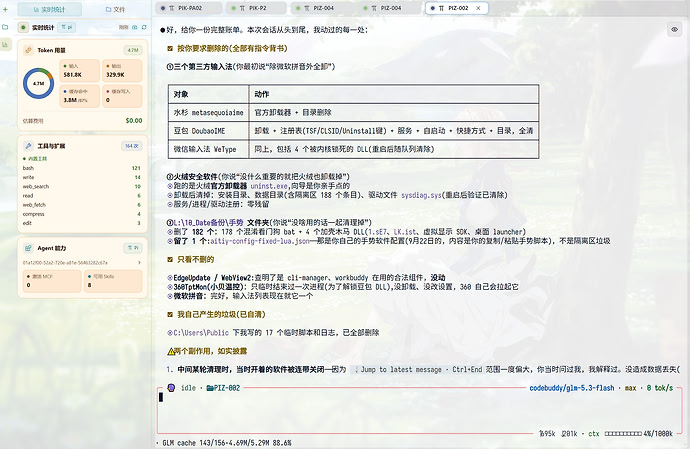Toggle the eye icon at chat top right

point(674,29)
